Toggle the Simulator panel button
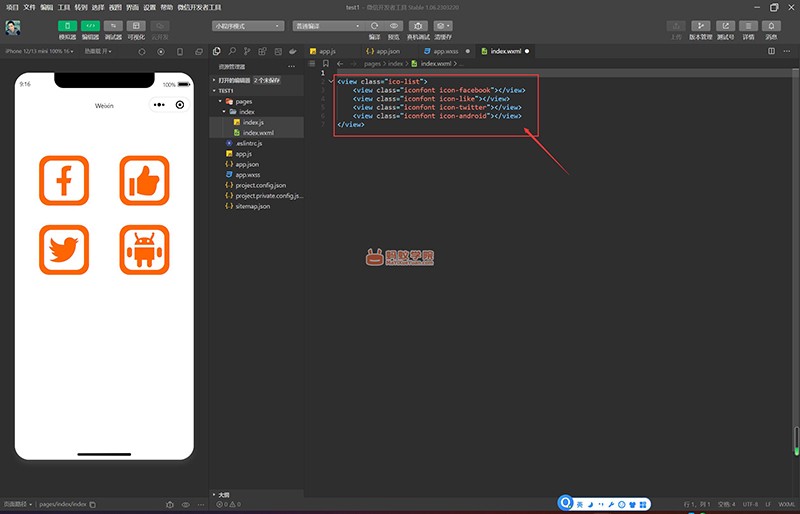 click(x=67, y=26)
